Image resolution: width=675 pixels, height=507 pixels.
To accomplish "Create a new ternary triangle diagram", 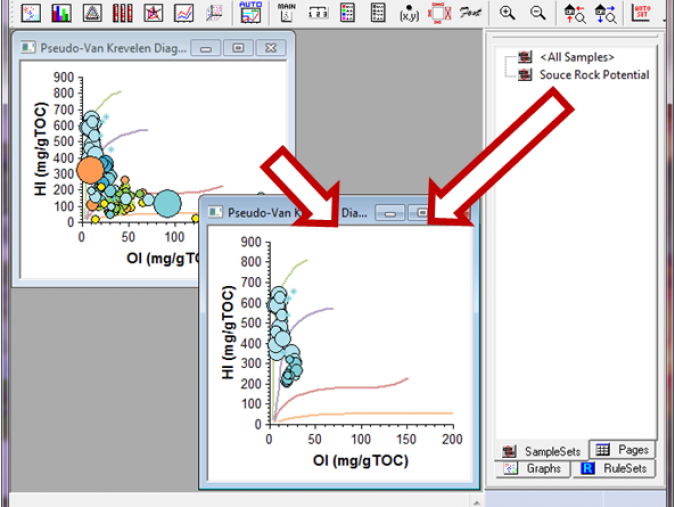I will 92,13.
